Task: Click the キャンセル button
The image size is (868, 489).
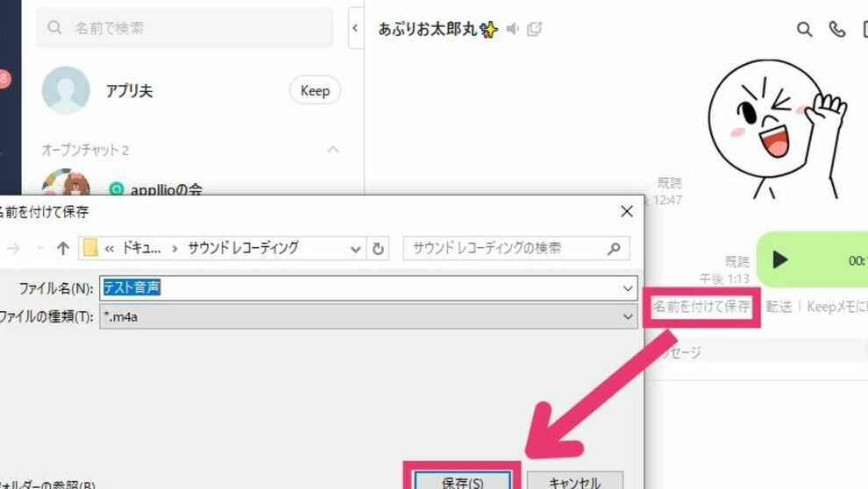Action: (x=575, y=480)
